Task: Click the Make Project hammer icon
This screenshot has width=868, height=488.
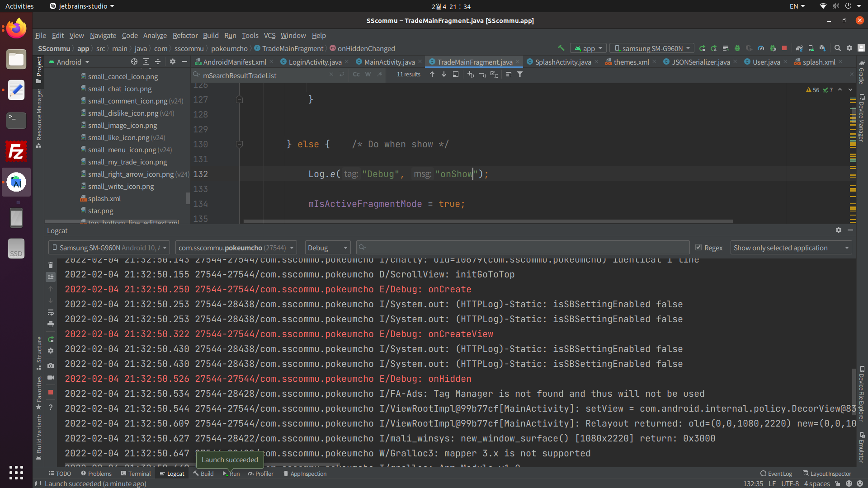Action: click(561, 48)
